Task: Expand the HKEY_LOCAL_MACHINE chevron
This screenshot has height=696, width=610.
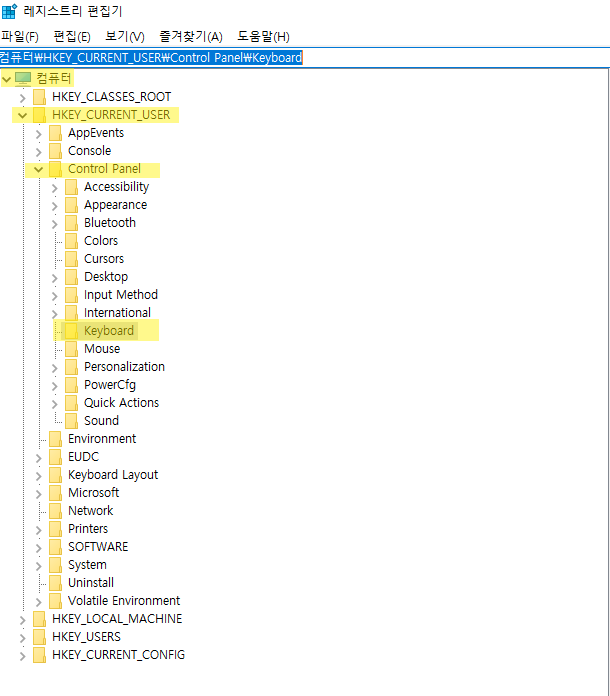Action: pyautogui.click(x=23, y=620)
